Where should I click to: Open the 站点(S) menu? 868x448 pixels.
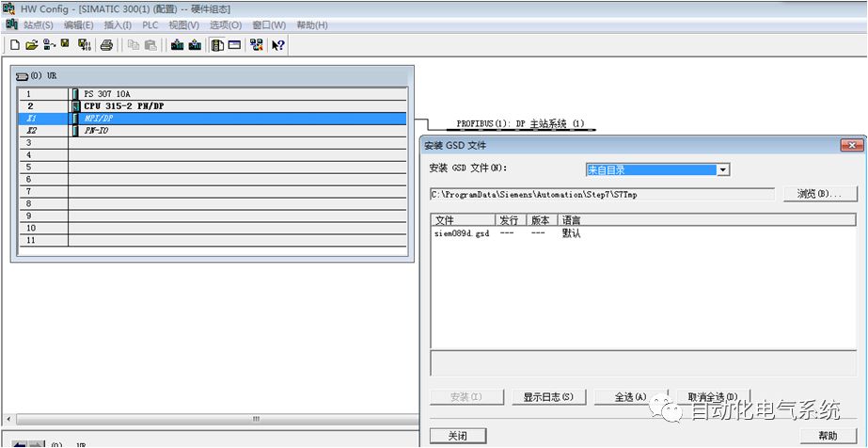(x=39, y=25)
